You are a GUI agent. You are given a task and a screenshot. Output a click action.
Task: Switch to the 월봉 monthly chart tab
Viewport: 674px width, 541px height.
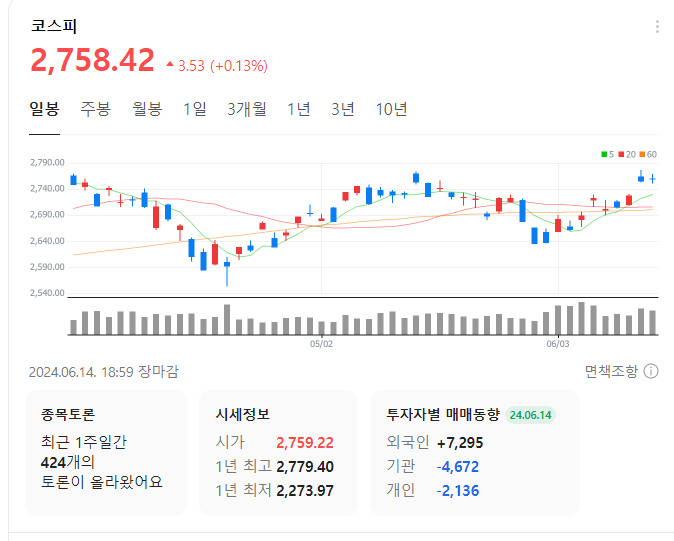(x=147, y=109)
